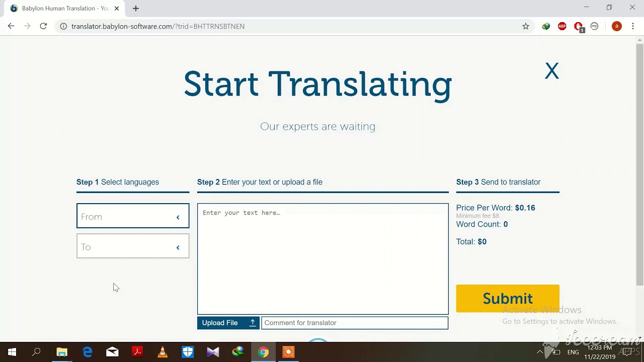Open the Chrome menu with three dots

click(x=632, y=26)
